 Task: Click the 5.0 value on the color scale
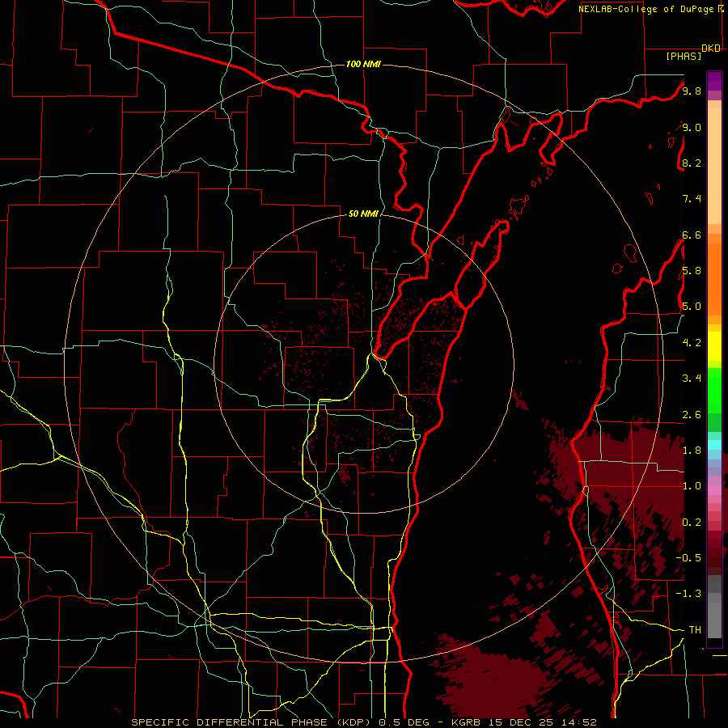click(692, 307)
